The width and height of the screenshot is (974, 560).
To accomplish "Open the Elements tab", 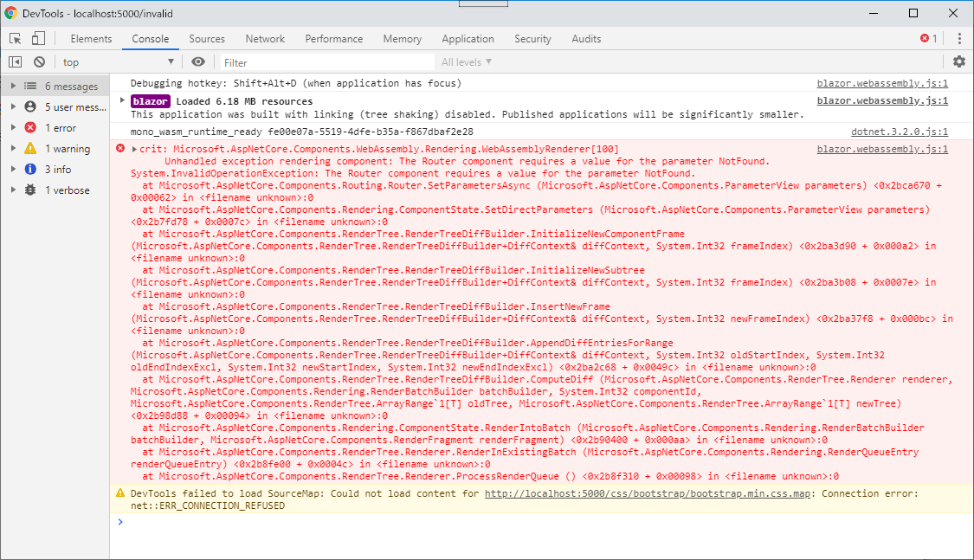I will (x=91, y=38).
